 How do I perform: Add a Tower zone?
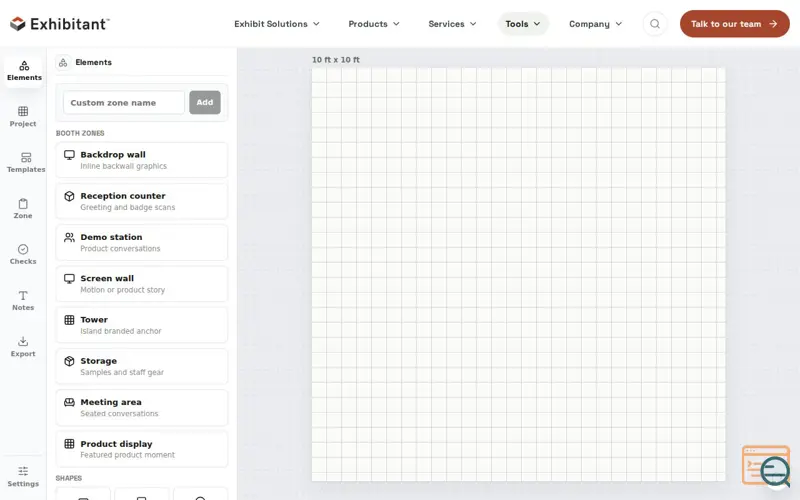coord(142,326)
